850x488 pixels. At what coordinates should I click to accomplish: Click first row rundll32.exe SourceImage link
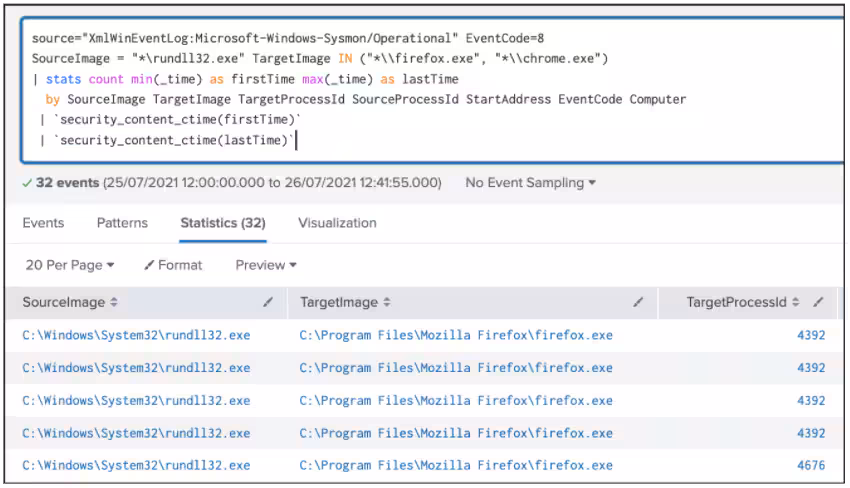coord(136,336)
